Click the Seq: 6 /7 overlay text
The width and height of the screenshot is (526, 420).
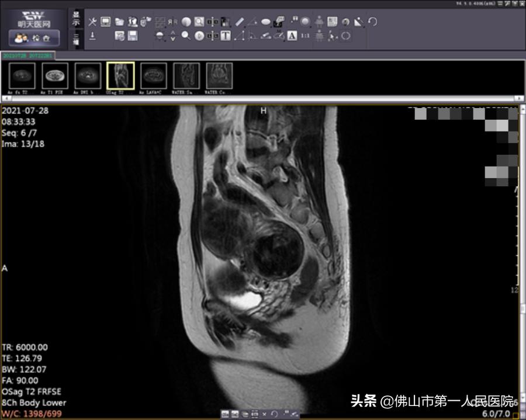[x=19, y=133]
